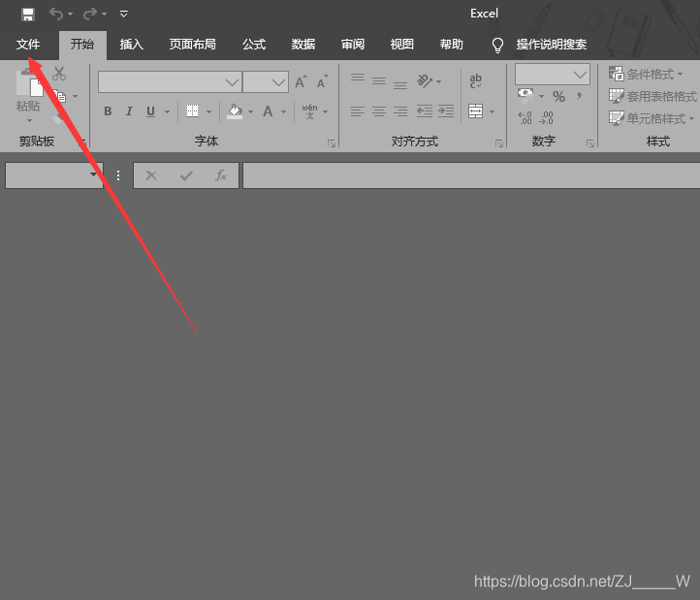
Task: Click the Borders icon
Action: point(192,111)
